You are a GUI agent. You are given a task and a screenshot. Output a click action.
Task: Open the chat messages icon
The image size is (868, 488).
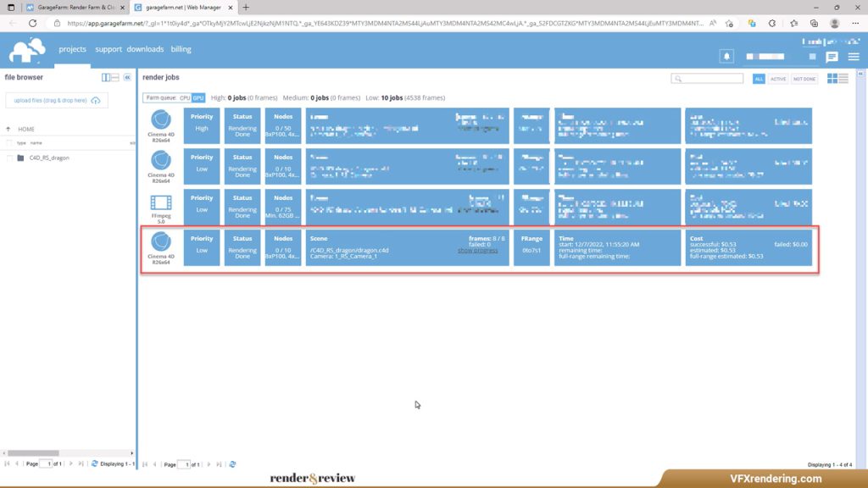pos(832,57)
